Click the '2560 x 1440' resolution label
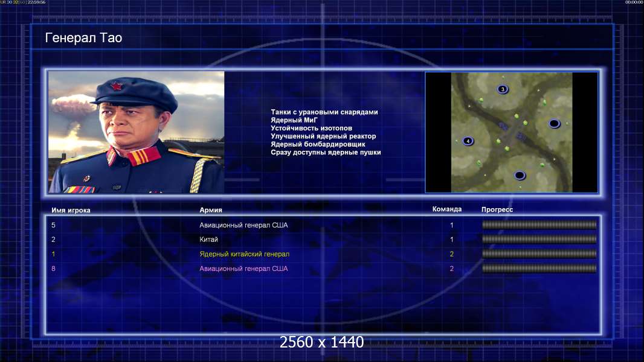This screenshot has height=362, width=644. 321,342
